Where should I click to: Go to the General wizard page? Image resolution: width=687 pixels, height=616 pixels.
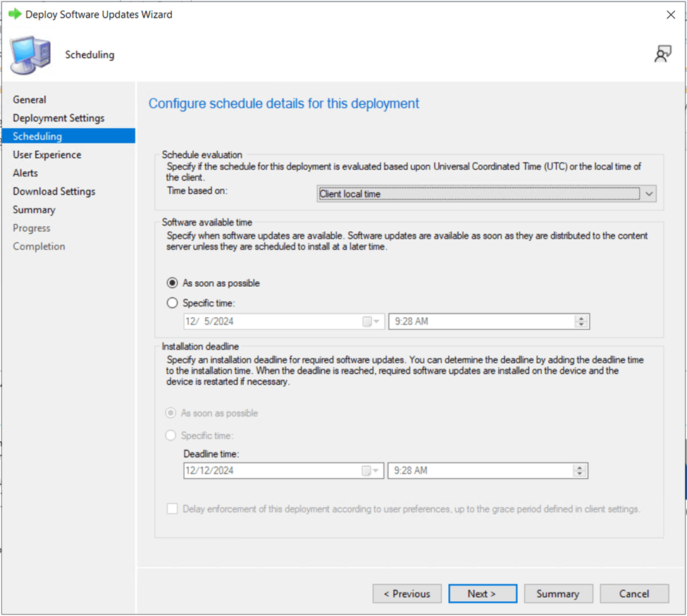(x=30, y=100)
